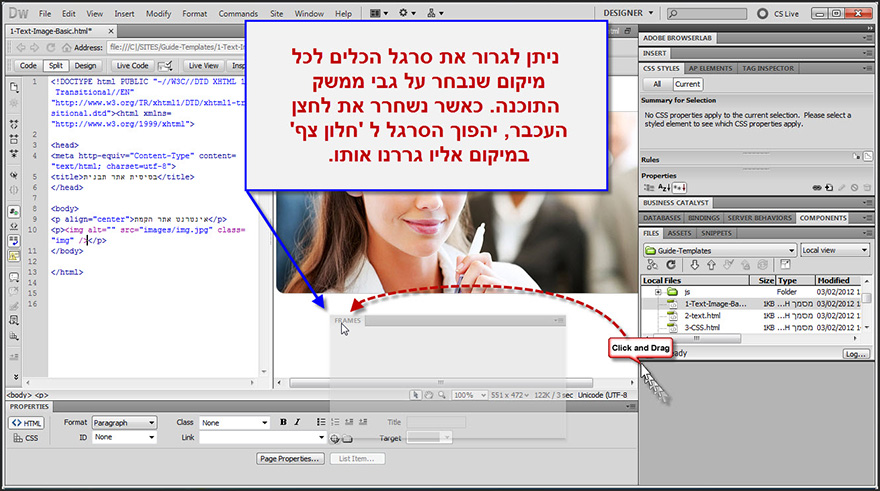
Task: Toggle Word Wrap icon in coding toolbar
Action: tap(14, 241)
